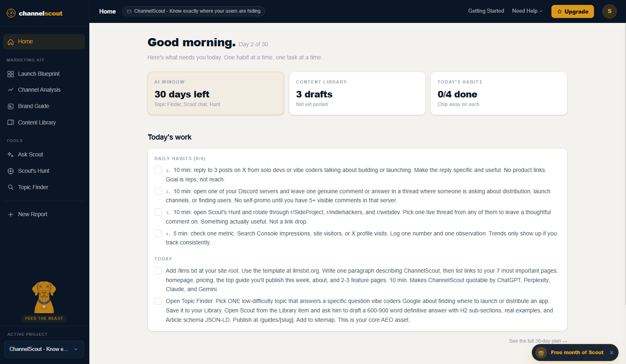Open Topic Finder magnifier icon
Image resolution: width=626 pixels, height=364 pixels.
[x=11, y=187]
